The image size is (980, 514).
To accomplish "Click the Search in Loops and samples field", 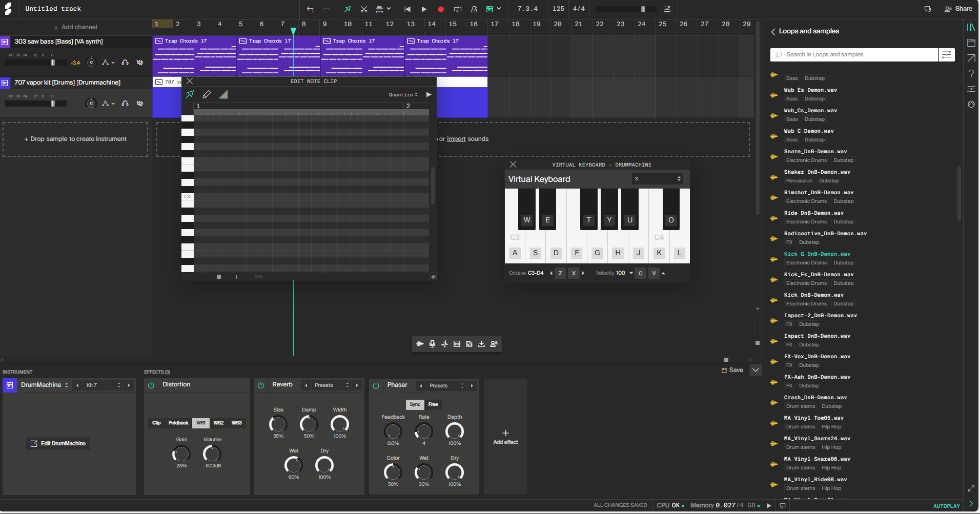I will (856, 55).
